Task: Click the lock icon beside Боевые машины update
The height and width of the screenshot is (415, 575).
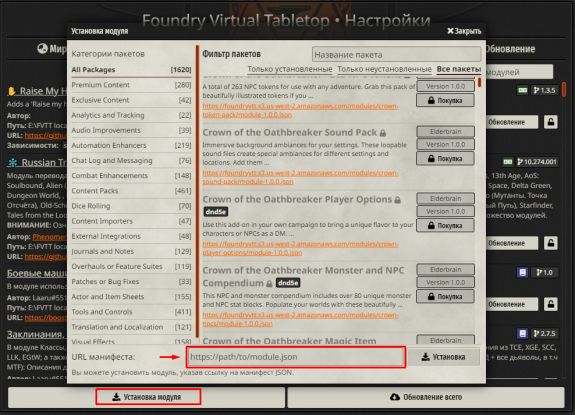Action: click(x=550, y=304)
